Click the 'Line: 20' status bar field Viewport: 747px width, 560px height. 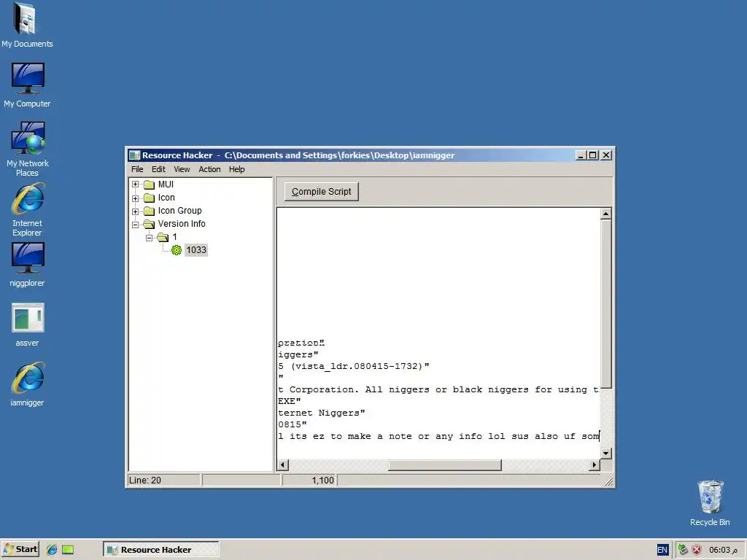pyautogui.click(x=164, y=480)
